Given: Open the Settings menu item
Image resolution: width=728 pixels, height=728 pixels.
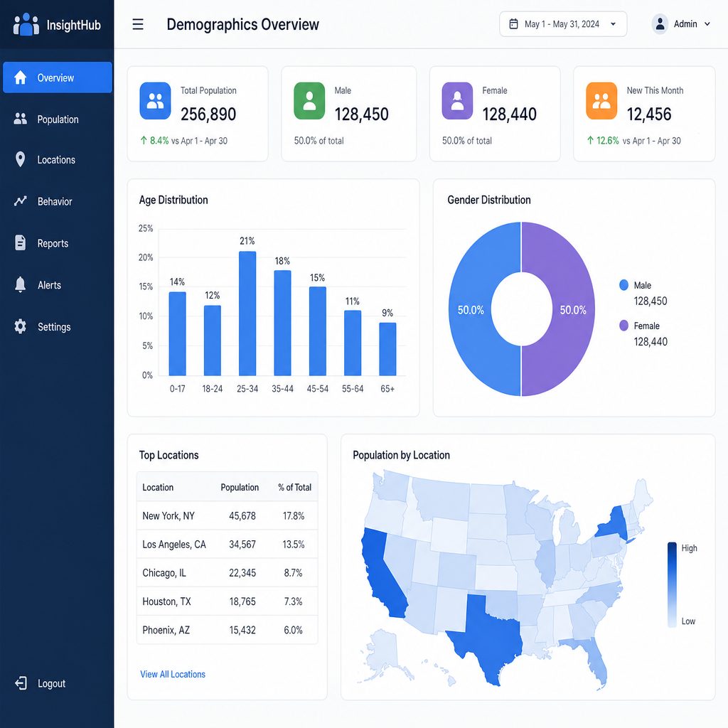Looking at the screenshot, I should 58,326.
